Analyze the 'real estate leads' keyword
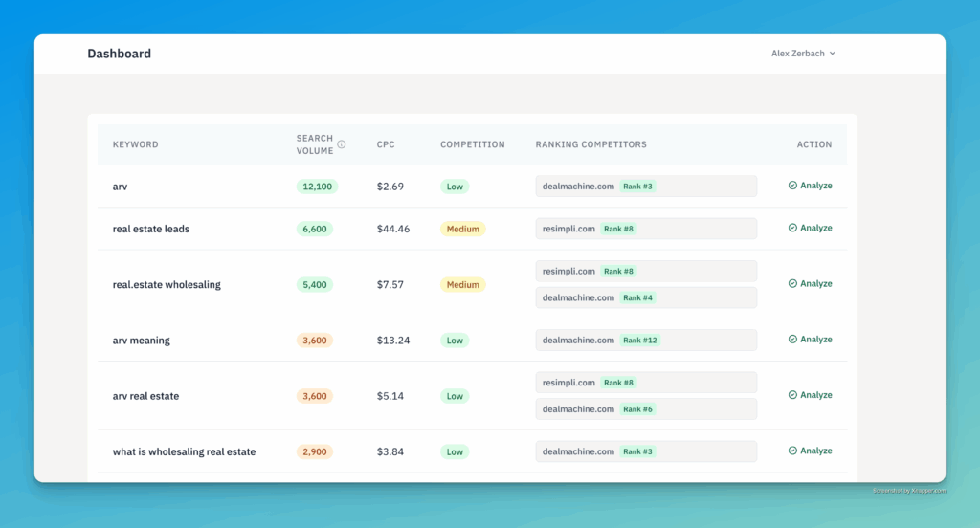 tap(810, 229)
